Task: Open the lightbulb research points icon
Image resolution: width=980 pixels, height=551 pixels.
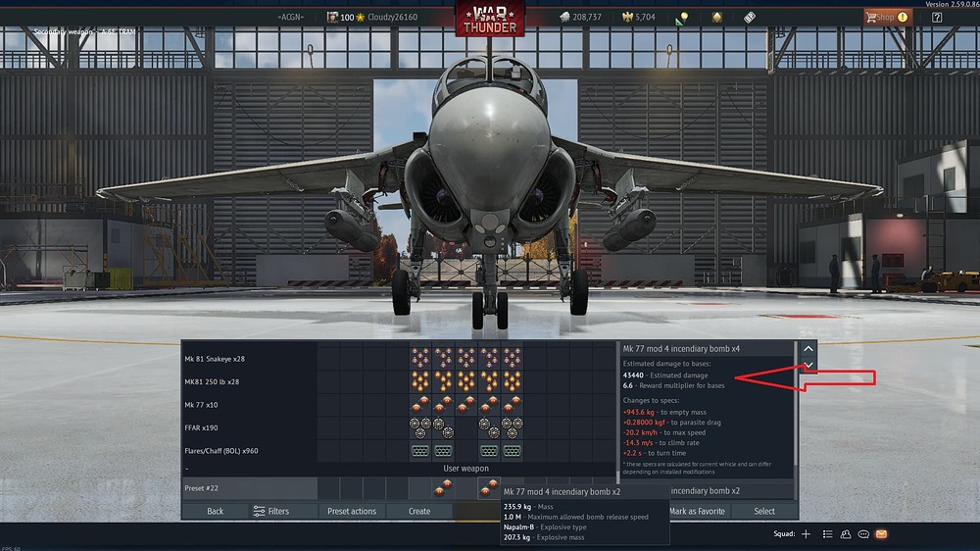Action: [x=682, y=18]
